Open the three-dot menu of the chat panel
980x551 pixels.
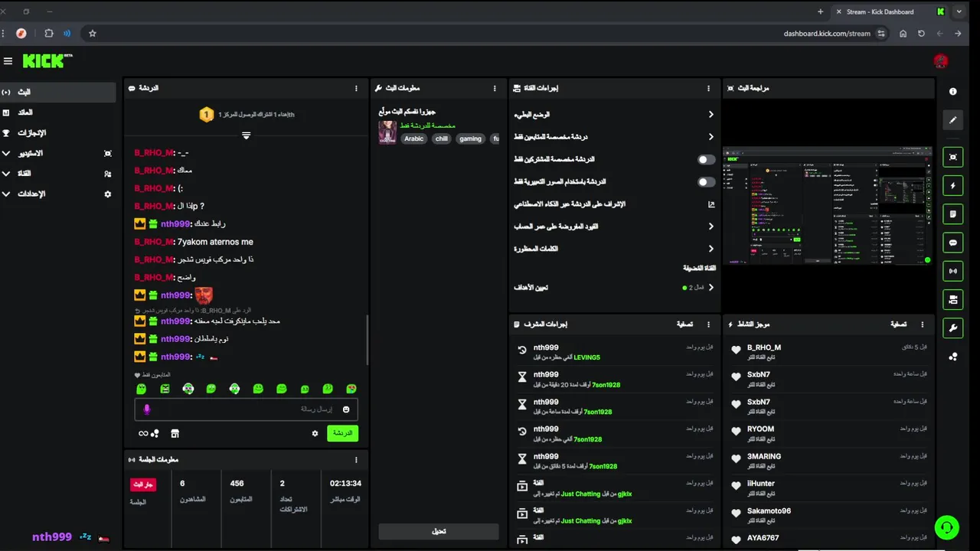[x=356, y=88]
